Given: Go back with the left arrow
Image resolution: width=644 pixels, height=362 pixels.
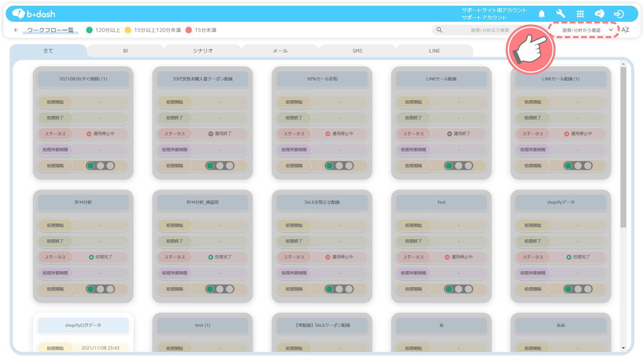Looking at the screenshot, I should [16, 30].
